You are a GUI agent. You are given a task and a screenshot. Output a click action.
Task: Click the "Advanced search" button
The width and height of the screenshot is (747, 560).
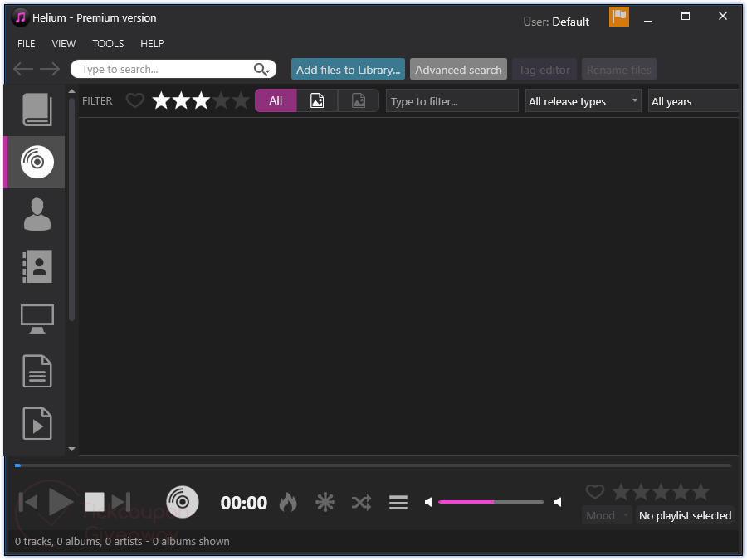(x=458, y=70)
